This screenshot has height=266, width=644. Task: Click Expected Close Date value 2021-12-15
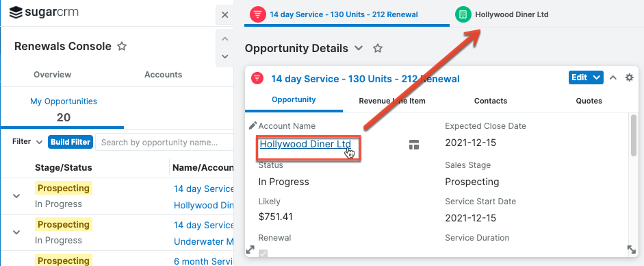tap(471, 143)
